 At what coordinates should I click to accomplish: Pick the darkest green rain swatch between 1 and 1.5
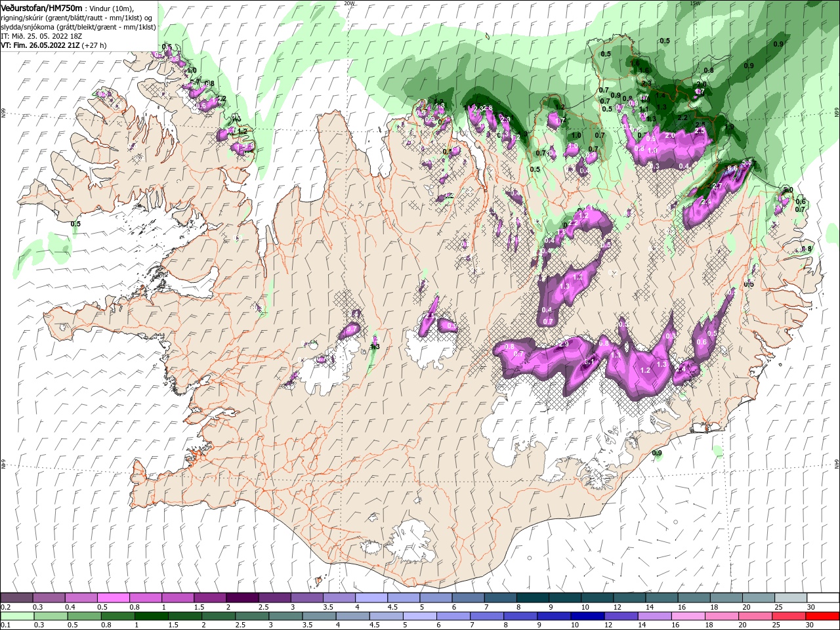pos(151,616)
